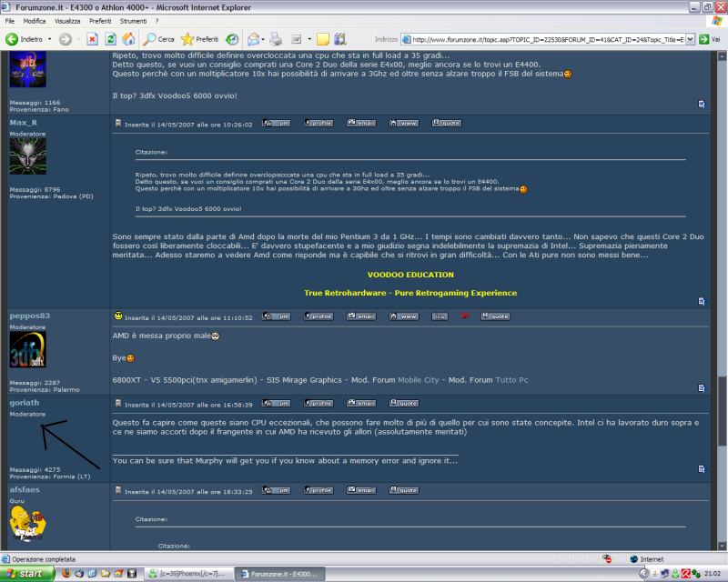The width and height of the screenshot is (728, 582).
Task: Expand the mail icon dropdown arrow
Action: click(x=263, y=39)
